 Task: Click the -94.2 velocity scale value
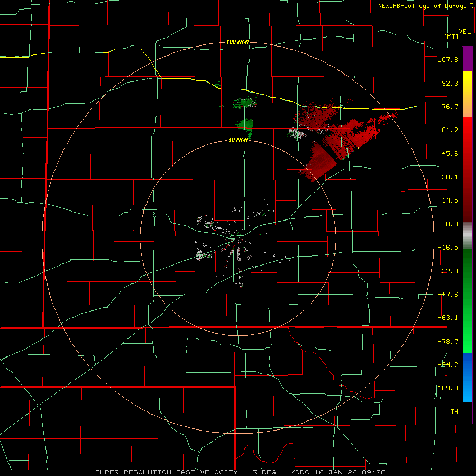[448, 364]
